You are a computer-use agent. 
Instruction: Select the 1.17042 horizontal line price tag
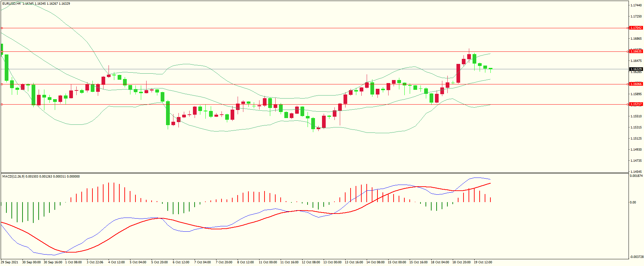[636, 28]
